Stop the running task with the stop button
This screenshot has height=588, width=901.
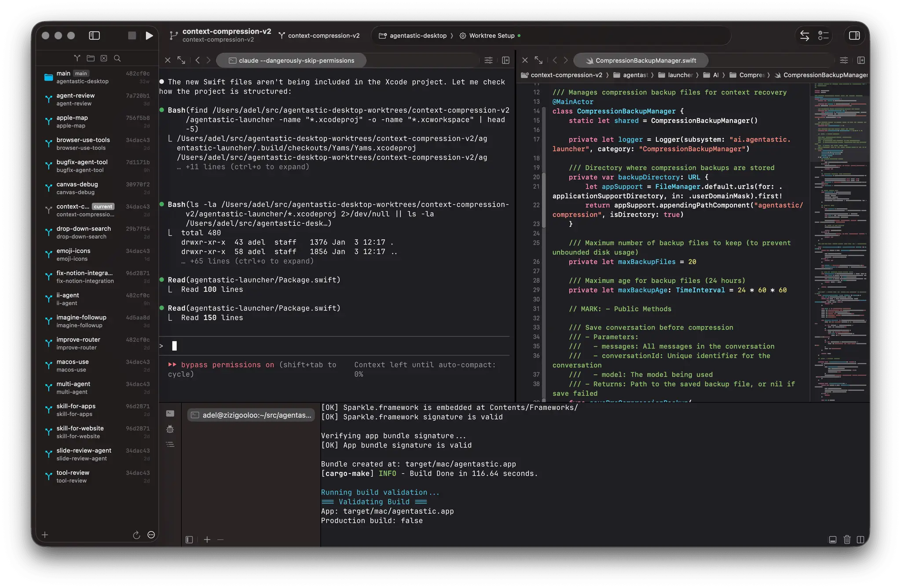point(132,36)
